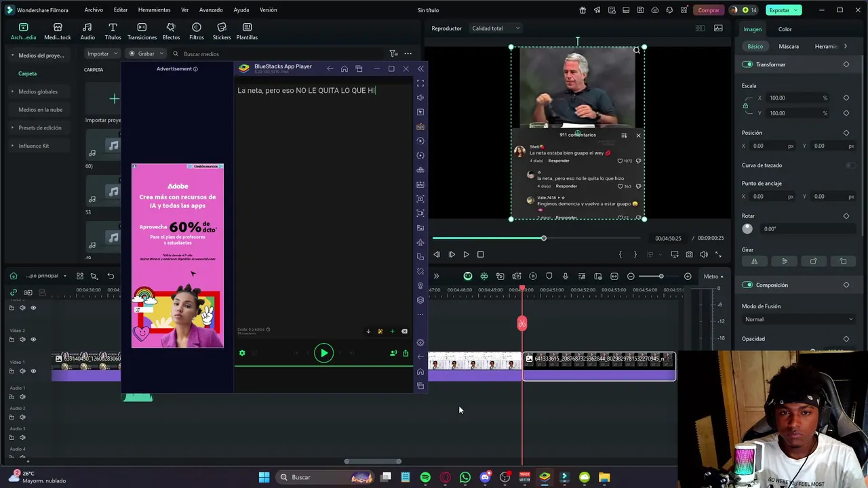Viewport: 868px width, 488px height.
Task: Click the preview playback progress slider
Action: pos(536,238)
